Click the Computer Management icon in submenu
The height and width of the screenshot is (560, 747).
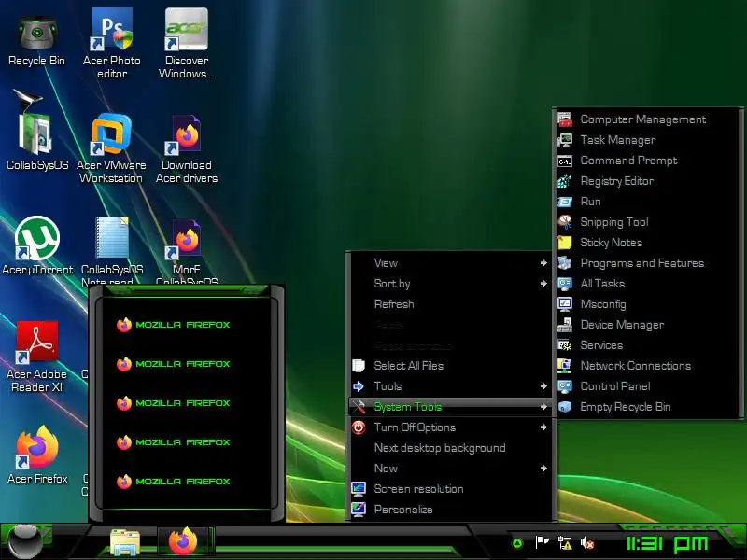[x=565, y=119]
